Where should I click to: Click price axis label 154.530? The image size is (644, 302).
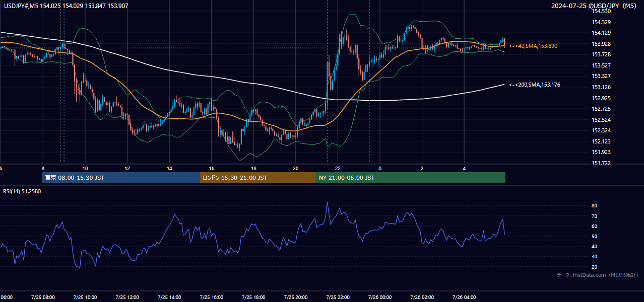(x=601, y=11)
